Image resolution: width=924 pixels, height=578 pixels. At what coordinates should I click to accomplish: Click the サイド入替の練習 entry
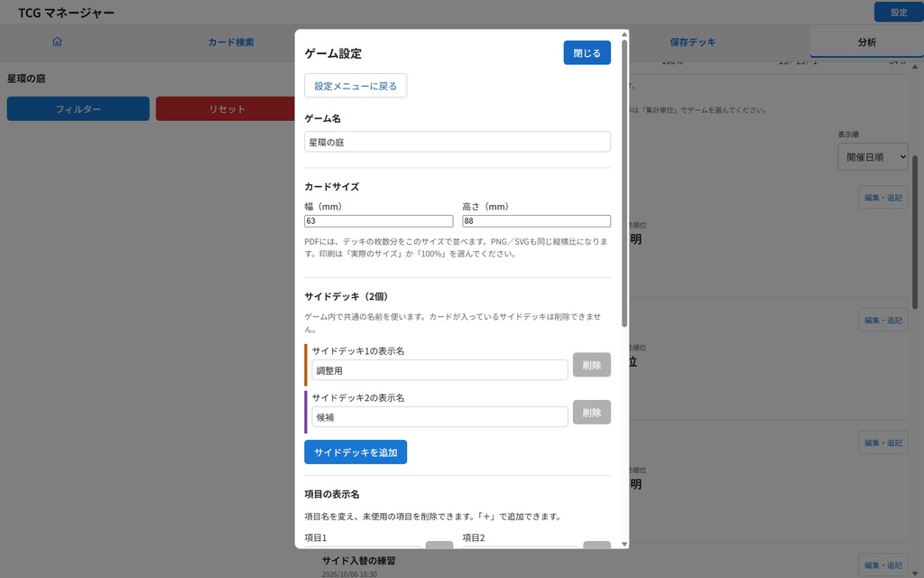pyautogui.click(x=358, y=560)
